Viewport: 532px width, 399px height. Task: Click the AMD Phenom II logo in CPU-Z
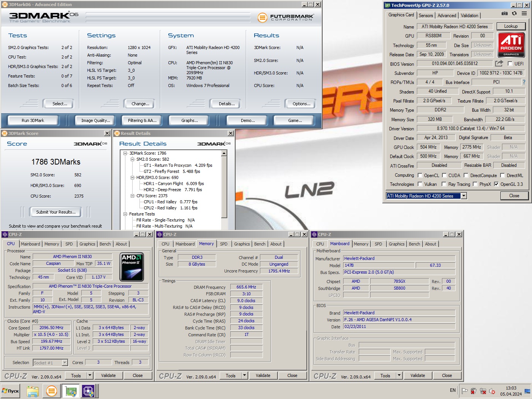coord(131,266)
